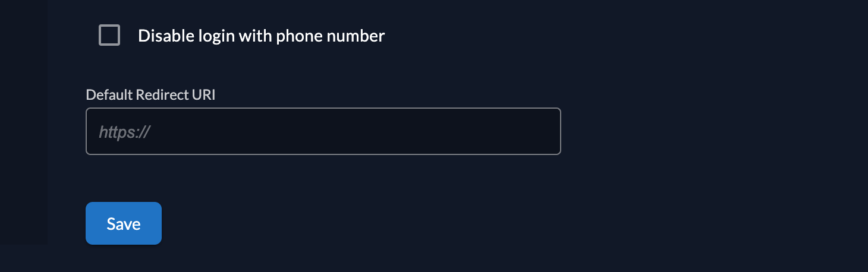Mark the phone login disable checkbox
Image resolution: width=868 pixels, height=272 pixels.
109,36
